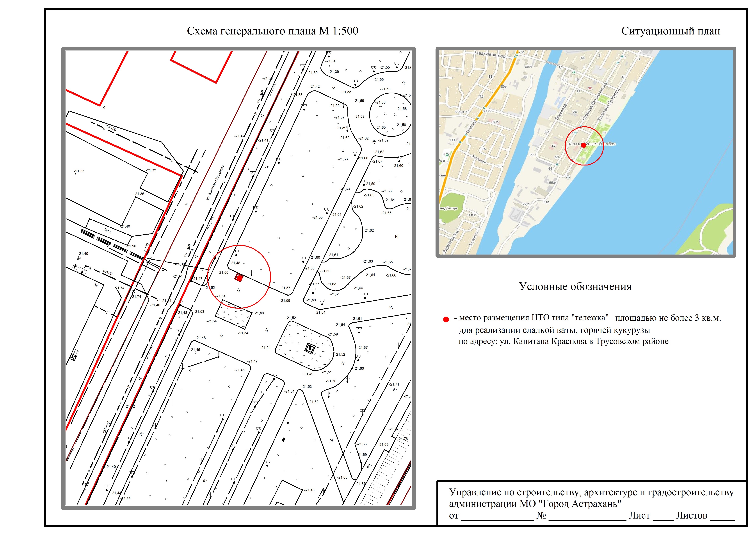Click the red cart marker on the general plan
The height and width of the screenshot is (535, 756).
pos(239,278)
